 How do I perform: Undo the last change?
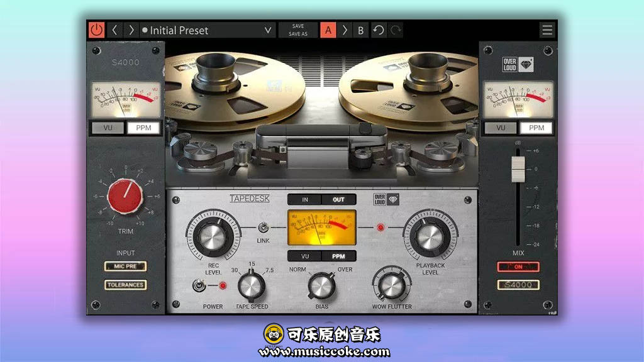(378, 30)
